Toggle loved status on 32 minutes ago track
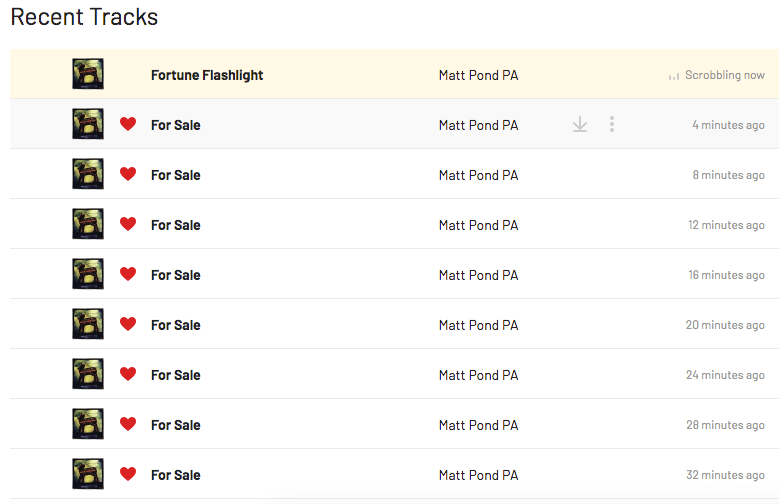 click(x=128, y=474)
